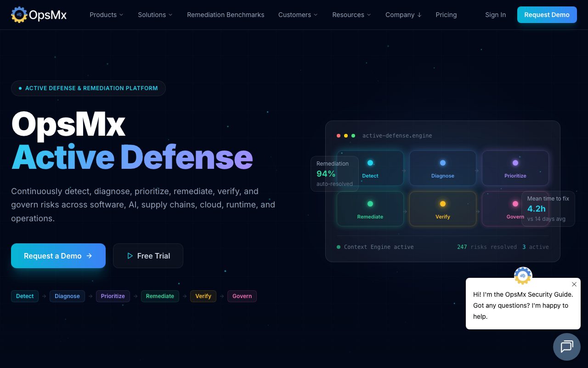
Task: Expand the Resources dropdown chevron
Action: coord(369,15)
